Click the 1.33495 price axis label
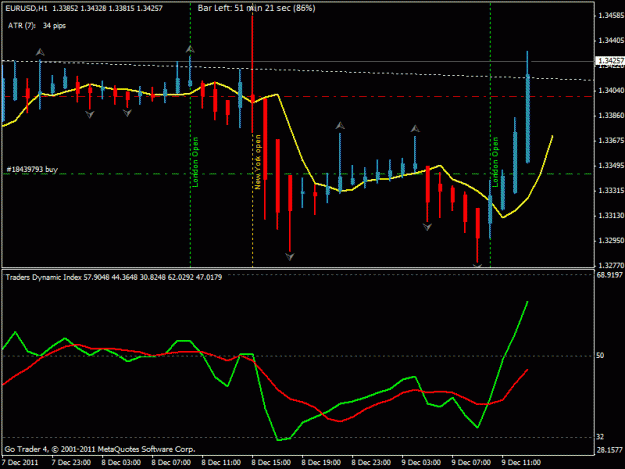This screenshot has width=625, height=469. tap(611, 166)
